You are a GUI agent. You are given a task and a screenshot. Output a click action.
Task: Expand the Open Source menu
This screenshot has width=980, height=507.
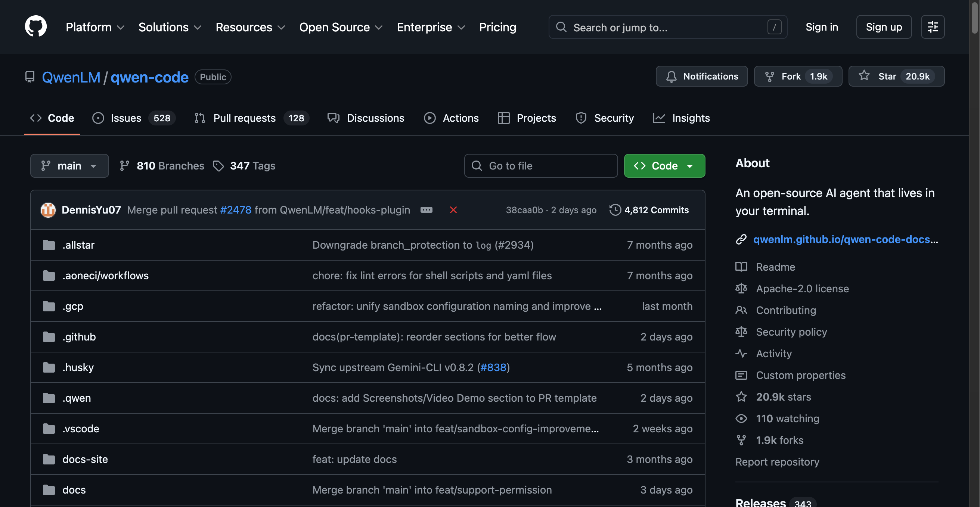341,27
